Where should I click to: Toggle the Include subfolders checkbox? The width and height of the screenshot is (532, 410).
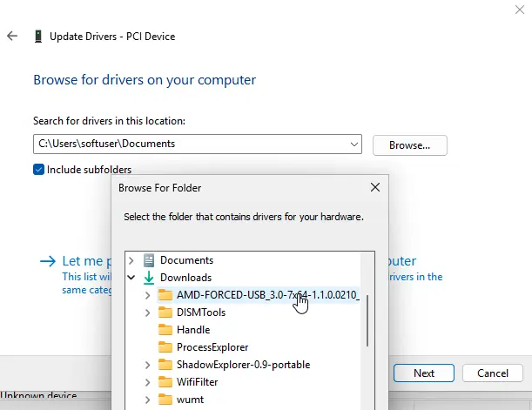click(38, 170)
